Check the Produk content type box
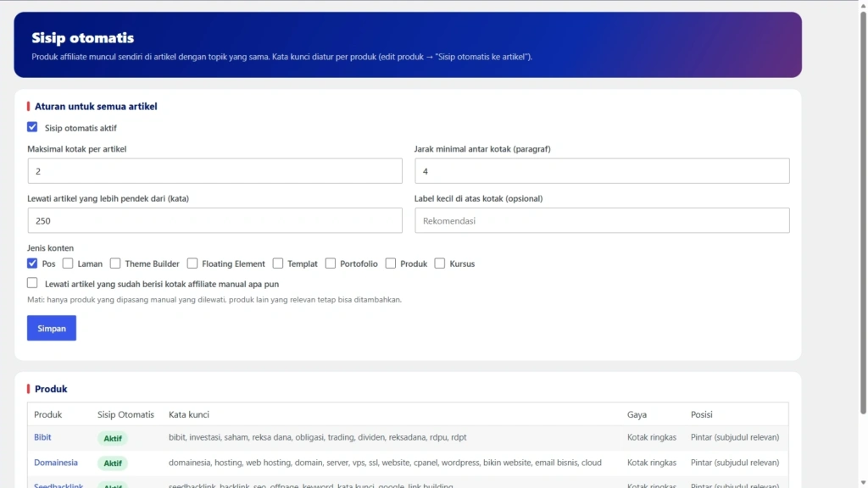The image size is (868, 488). click(x=391, y=263)
